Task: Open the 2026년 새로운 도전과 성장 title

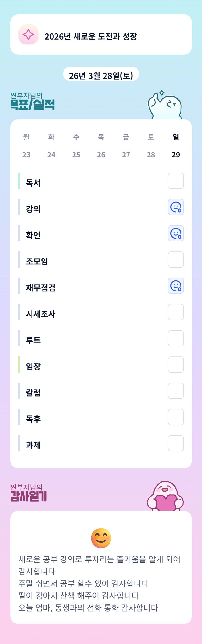Action: click(x=91, y=36)
